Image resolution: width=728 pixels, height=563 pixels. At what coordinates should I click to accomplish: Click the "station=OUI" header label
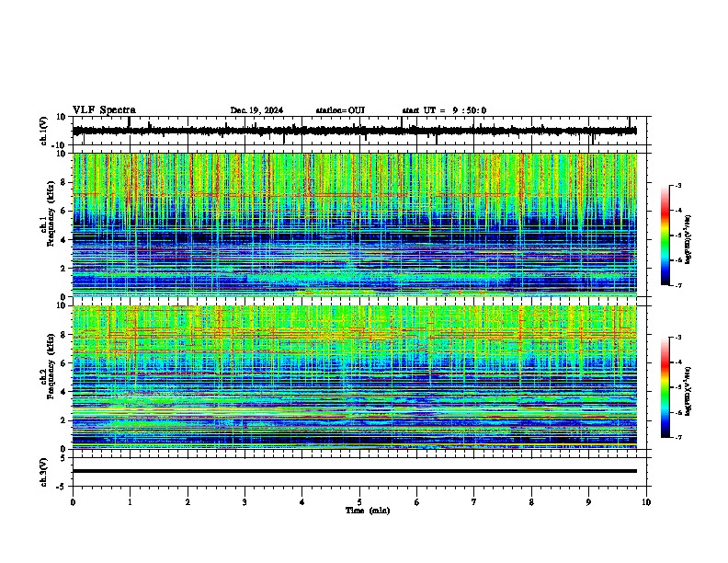pyautogui.click(x=340, y=110)
